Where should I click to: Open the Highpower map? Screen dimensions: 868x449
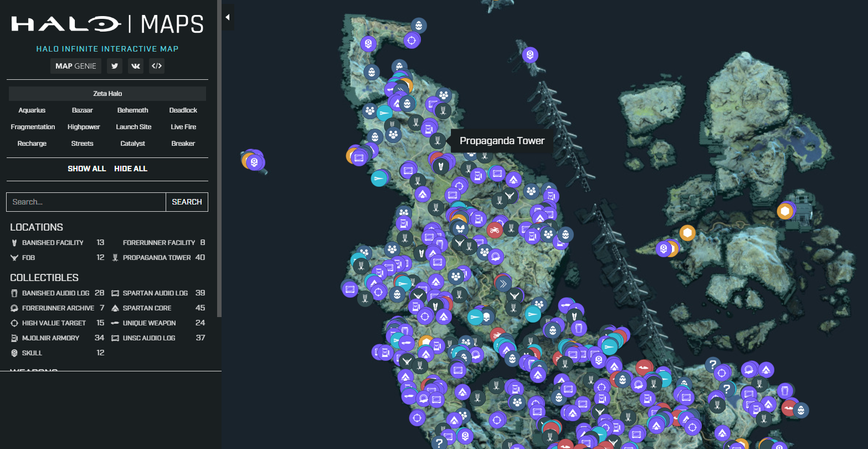pos(84,127)
